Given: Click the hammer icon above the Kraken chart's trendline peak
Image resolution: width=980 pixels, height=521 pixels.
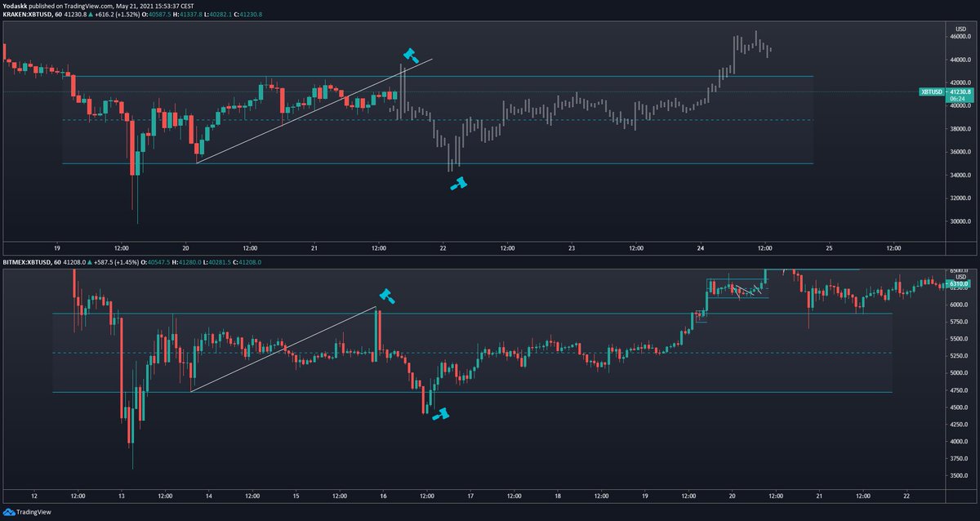Looking at the screenshot, I should (x=411, y=56).
